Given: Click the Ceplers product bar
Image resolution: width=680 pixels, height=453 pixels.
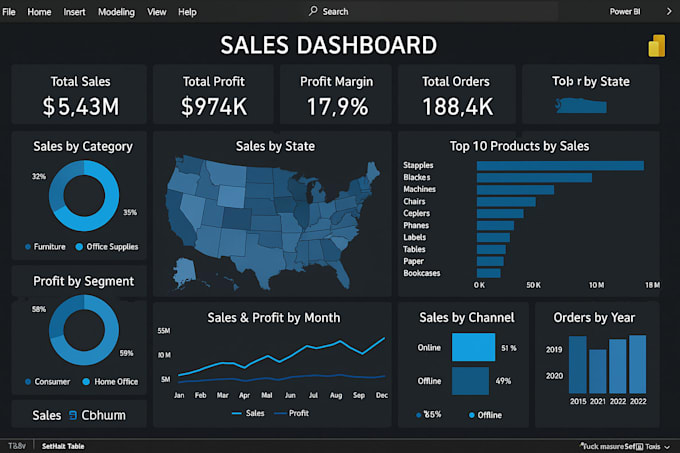Looking at the screenshot, I should pyautogui.click(x=500, y=214).
